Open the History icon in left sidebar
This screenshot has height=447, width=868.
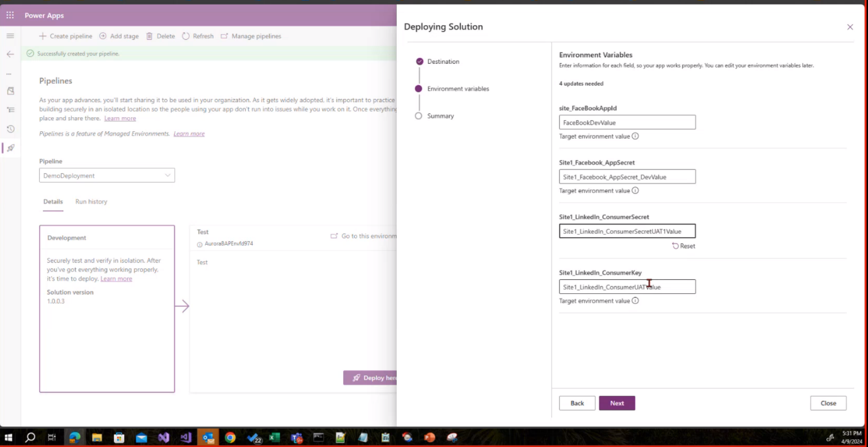coord(10,129)
